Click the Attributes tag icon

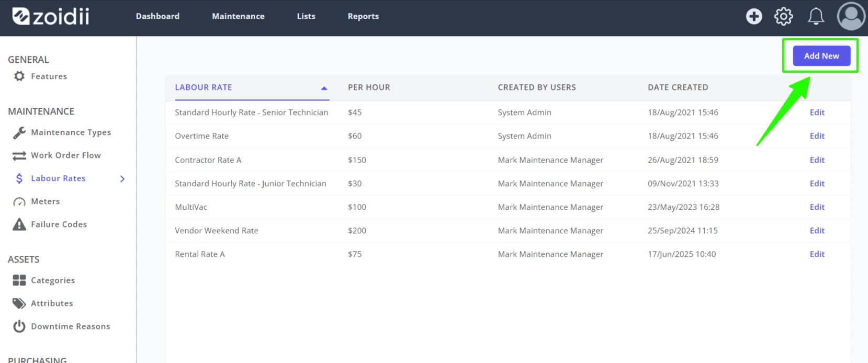click(x=19, y=303)
